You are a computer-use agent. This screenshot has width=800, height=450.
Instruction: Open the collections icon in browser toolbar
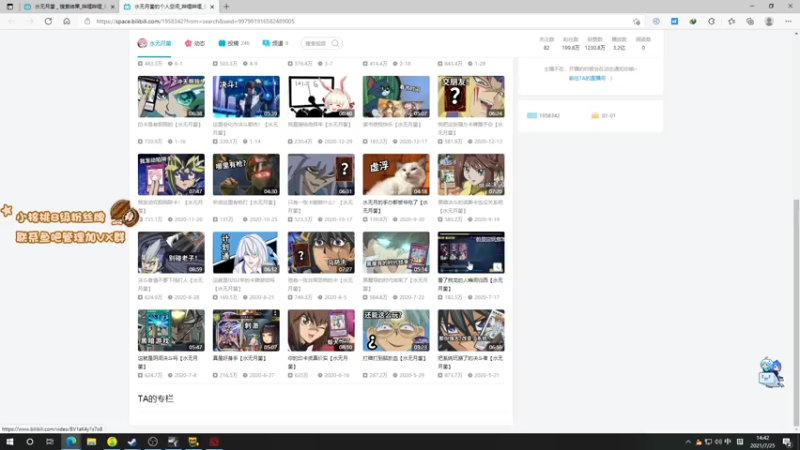(750, 21)
